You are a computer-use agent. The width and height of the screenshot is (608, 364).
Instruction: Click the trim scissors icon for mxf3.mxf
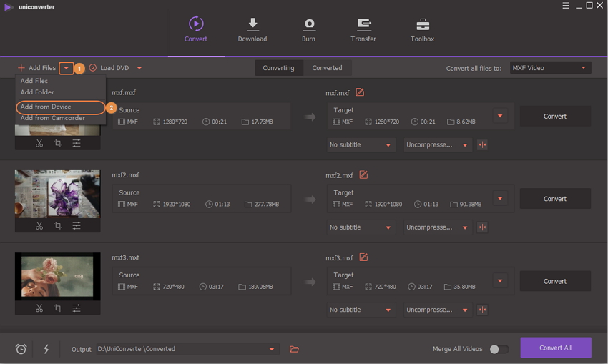pyautogui.click(x=39, y=308)
